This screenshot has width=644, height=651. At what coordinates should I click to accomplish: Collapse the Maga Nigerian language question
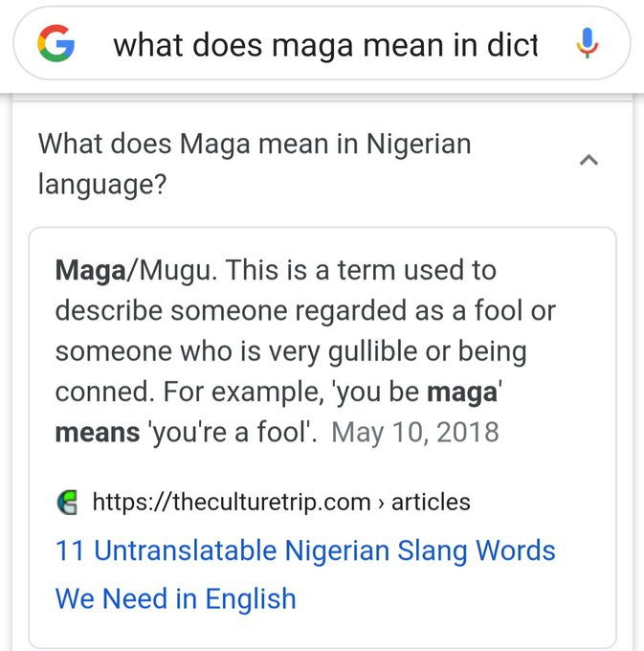[x=589, y=161]
